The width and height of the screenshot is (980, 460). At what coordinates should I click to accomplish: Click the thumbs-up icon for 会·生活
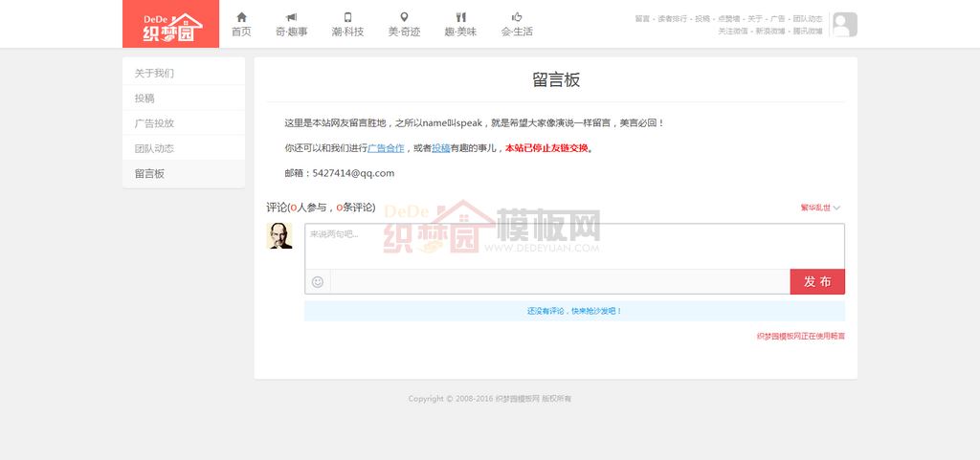[517, 17]
